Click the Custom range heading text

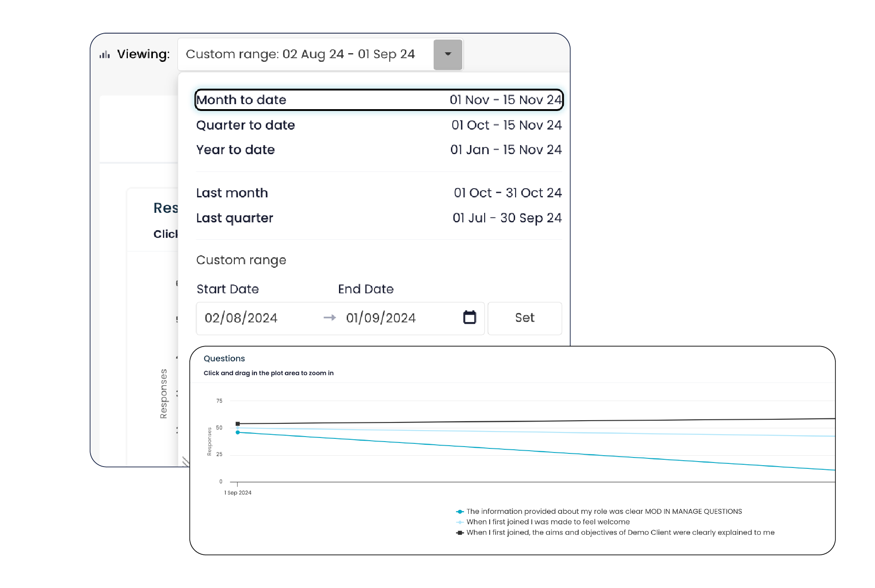241,260
